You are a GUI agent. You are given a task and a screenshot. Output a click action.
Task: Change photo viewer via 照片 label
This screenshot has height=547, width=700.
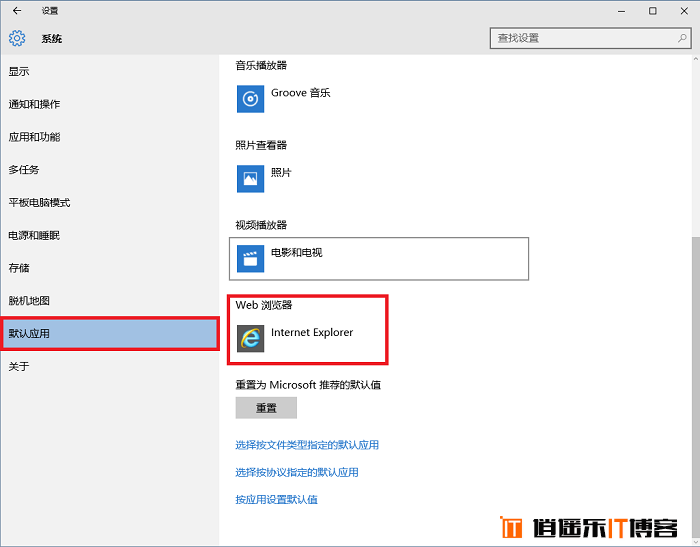click(x=281, y=173)
